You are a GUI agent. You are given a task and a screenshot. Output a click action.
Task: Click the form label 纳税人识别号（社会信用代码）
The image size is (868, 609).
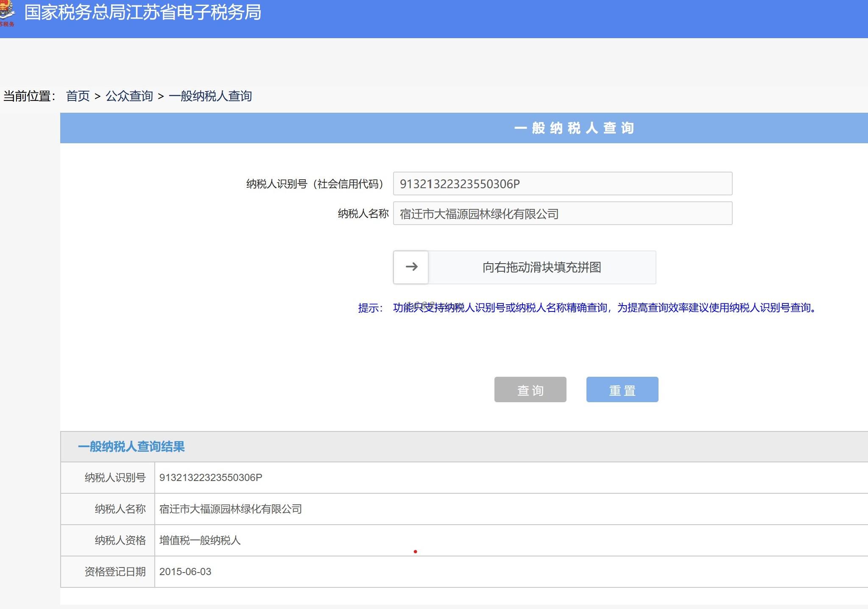click(315, 184)
